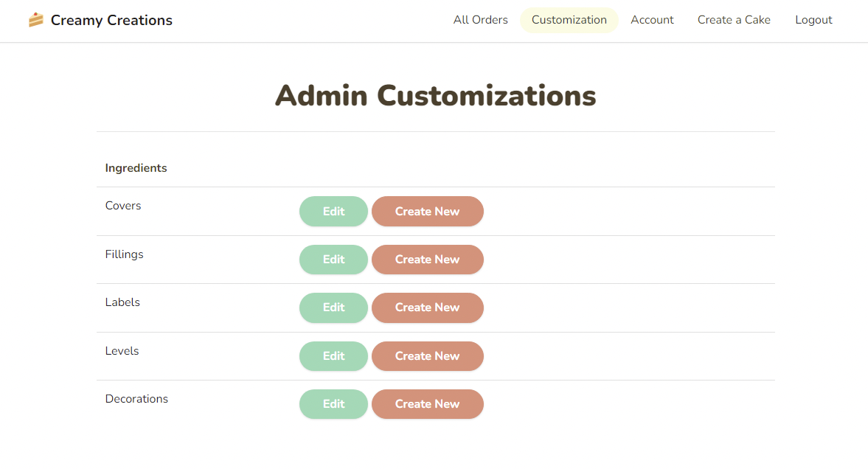
Task: Create a new Cover
Action: (427, 212)
